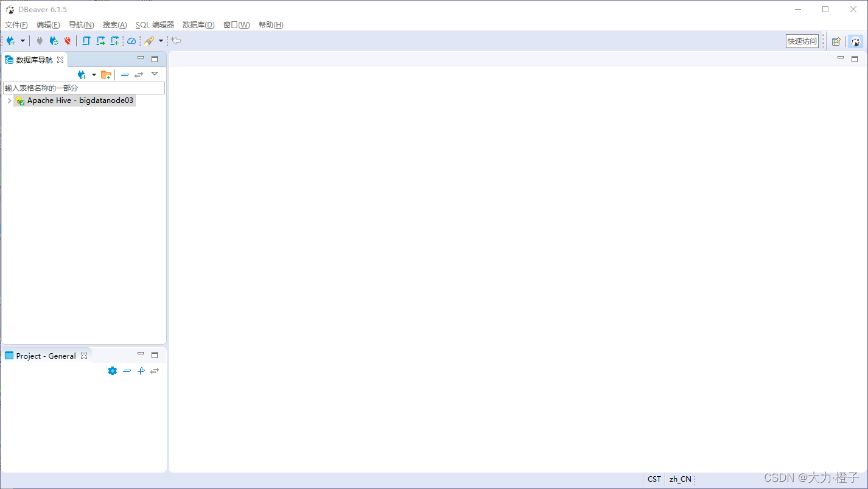The height and width of the screenshot is (489, 868).
Task: Collapse all nodes in database navigator
Action: [x=125, y=75]
